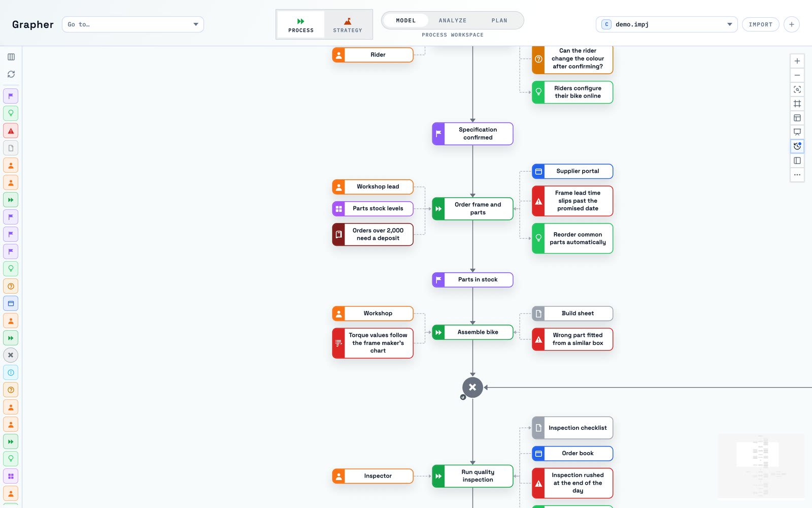812x508 pixels.
Task: Select the MODEL workspace tab
Action: coord(406,21)
